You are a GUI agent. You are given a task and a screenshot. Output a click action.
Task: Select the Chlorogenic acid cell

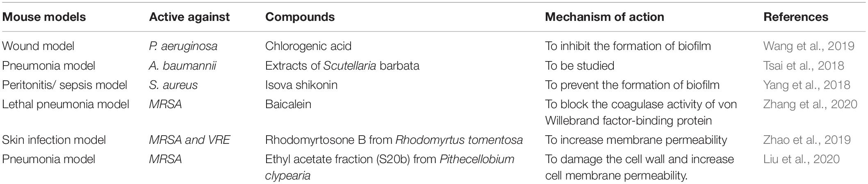point(308,46)
